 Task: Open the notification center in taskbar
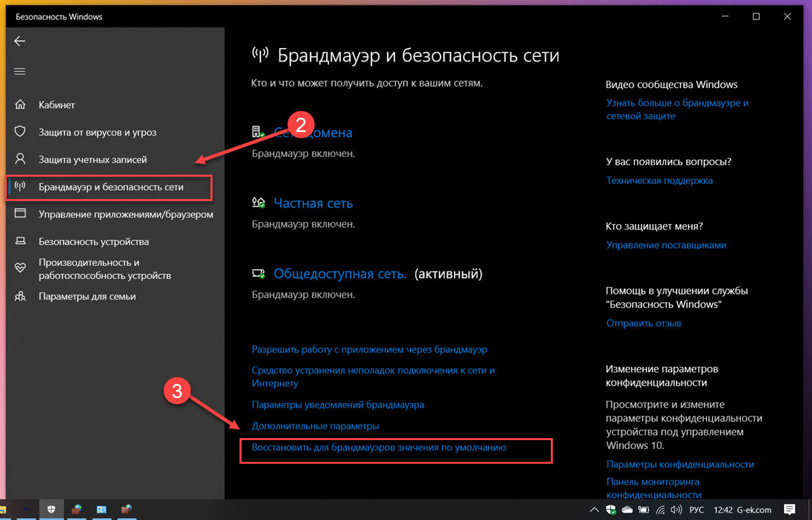click(x=789, y=509)
